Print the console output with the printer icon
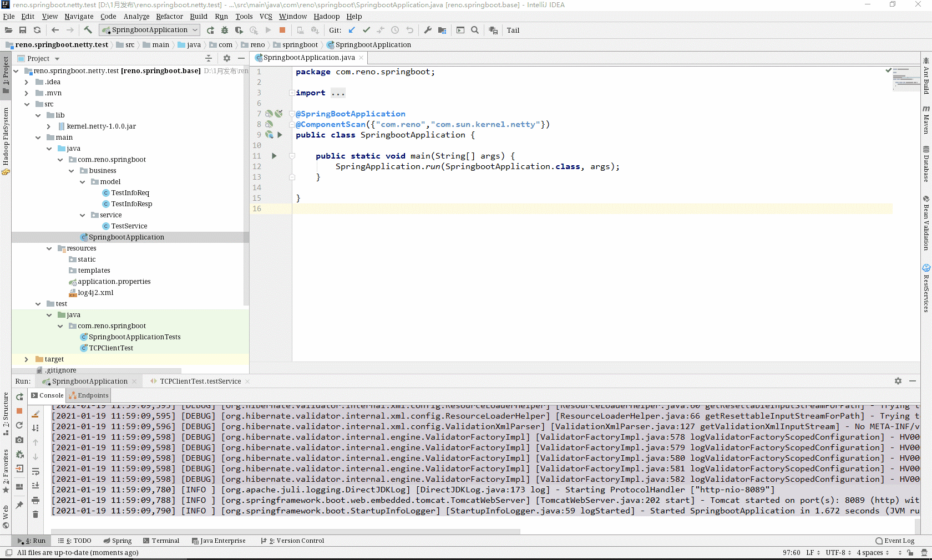This screenshot has width=932, height=560. pyautogui.click(x=35, y=500)
